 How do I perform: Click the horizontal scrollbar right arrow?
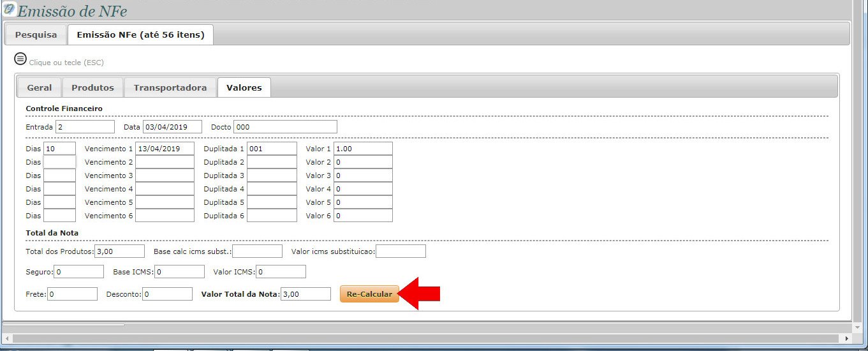coord(847,338)
